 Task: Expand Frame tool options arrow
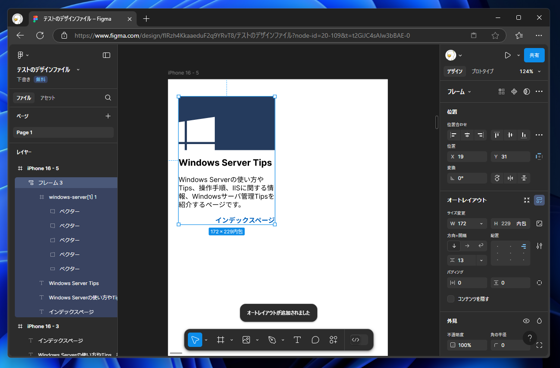(x=231, y=340)
